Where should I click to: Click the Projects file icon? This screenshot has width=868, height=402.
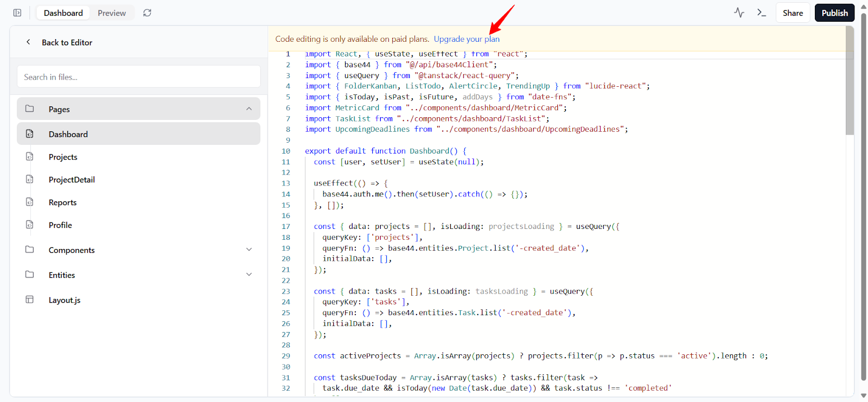[30, 156]
